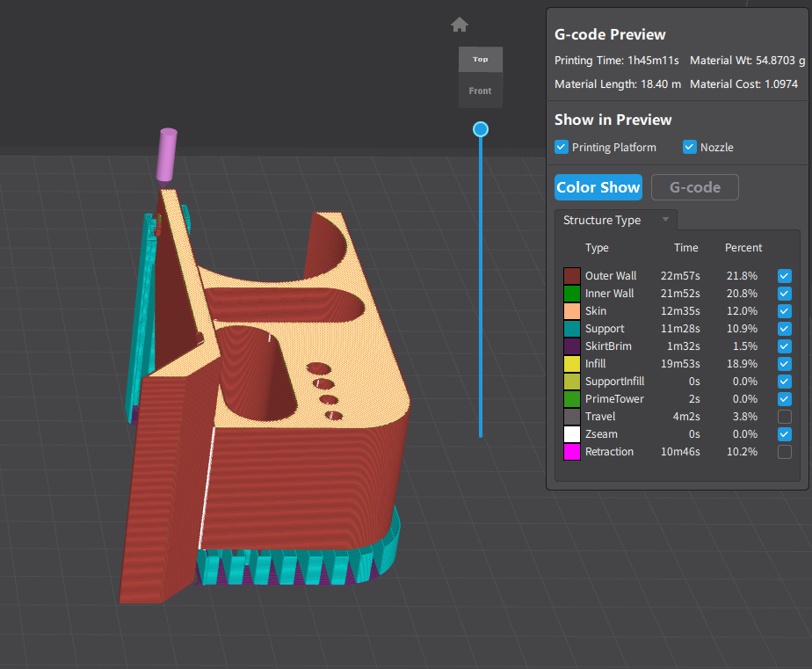Click the layer slider handle at top

tap(481, 129)
